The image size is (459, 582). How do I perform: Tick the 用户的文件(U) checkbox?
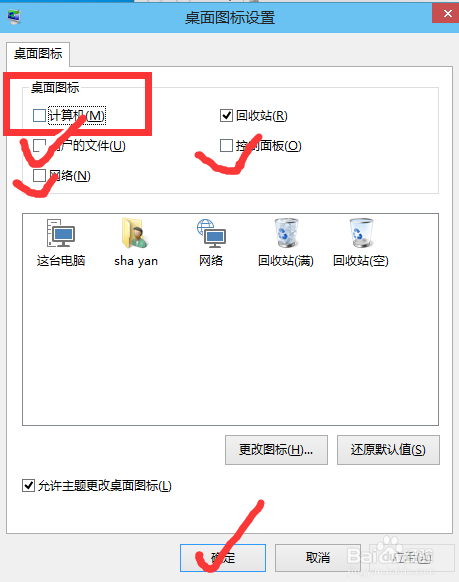pos(39,146)
